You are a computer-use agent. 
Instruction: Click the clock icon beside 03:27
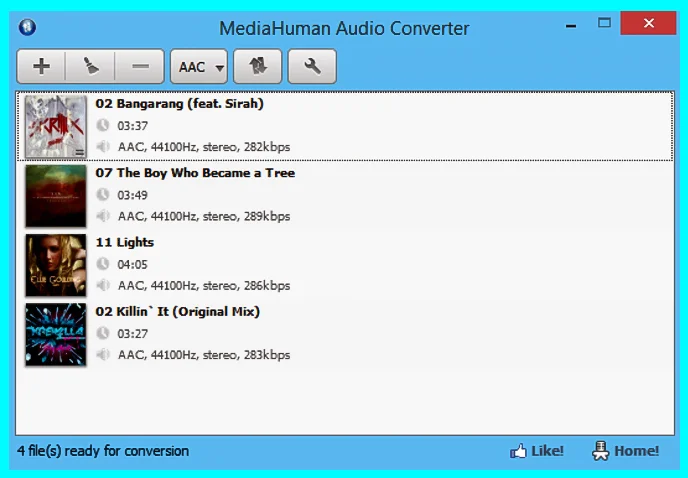point(103,333)
